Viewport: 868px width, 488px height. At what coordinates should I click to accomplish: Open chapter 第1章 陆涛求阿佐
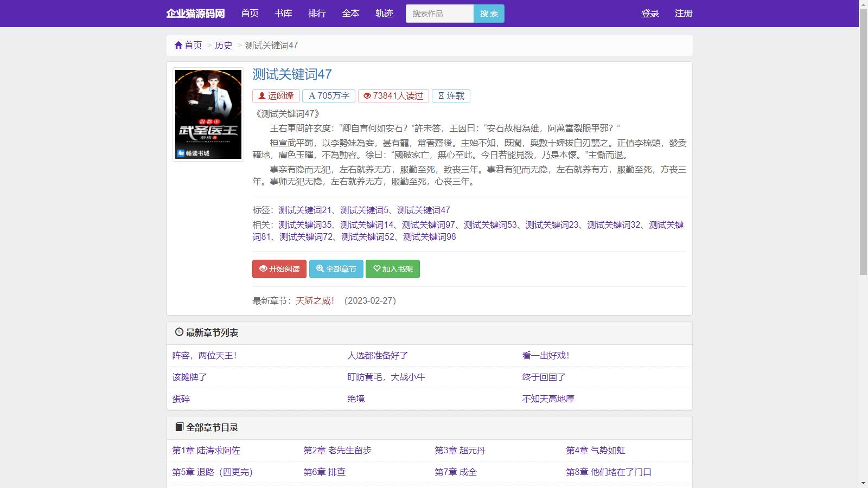(x=206, y=451)
